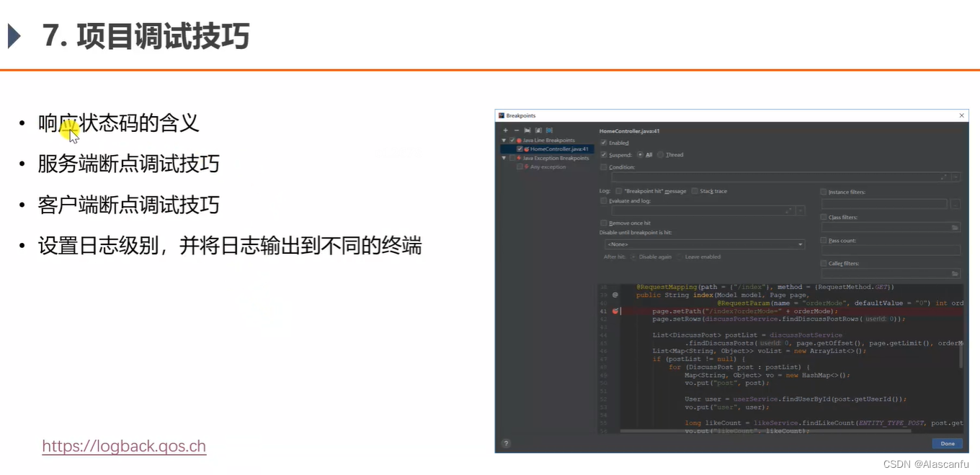Collapse the Java Exception Breakpoints tree node
This screenshot has width=980, height=475.
pyautogui.click(x=504, y=158)
